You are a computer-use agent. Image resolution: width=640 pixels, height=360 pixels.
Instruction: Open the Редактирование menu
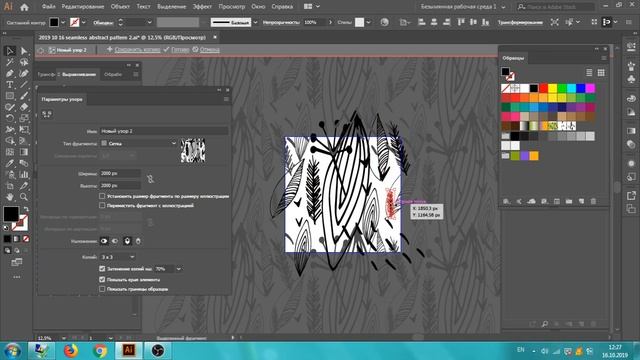click(83, 7)
